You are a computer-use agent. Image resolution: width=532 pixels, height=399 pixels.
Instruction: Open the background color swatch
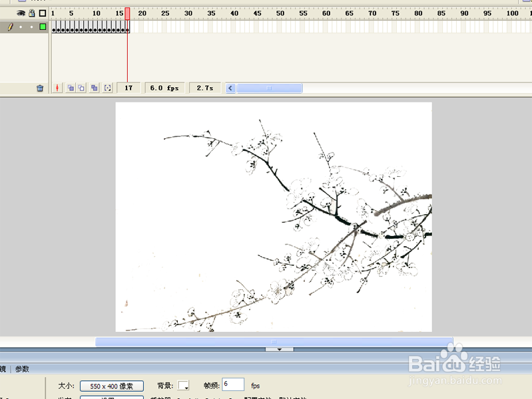(183, 386)
